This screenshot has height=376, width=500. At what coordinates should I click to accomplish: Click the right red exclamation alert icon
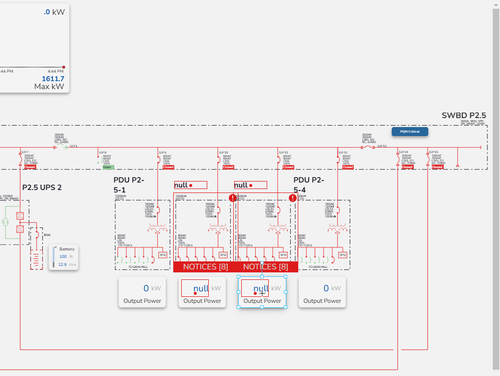[x=293, y=198]
